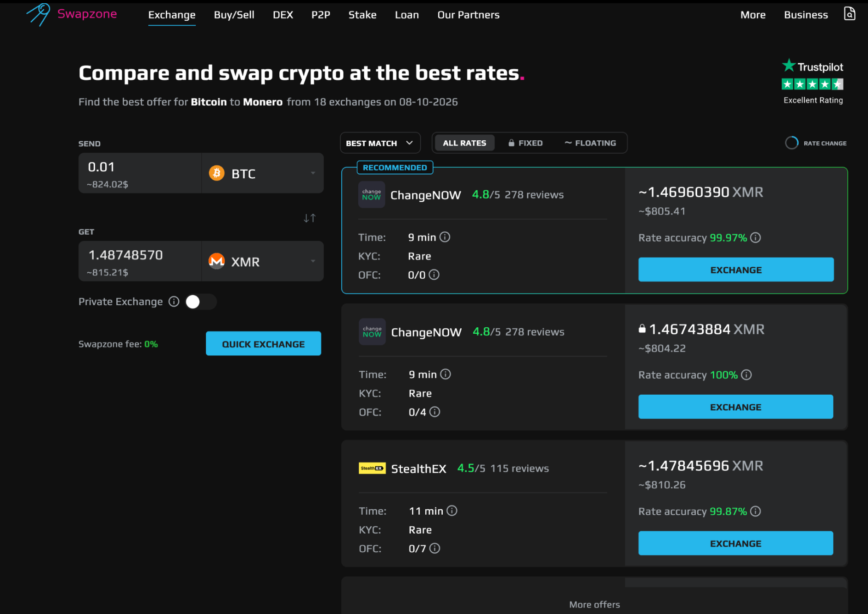Open rate accuracy info icon beside 100%
The width and height of the screenshot is (868, 614).
click(x=746, y=375)
